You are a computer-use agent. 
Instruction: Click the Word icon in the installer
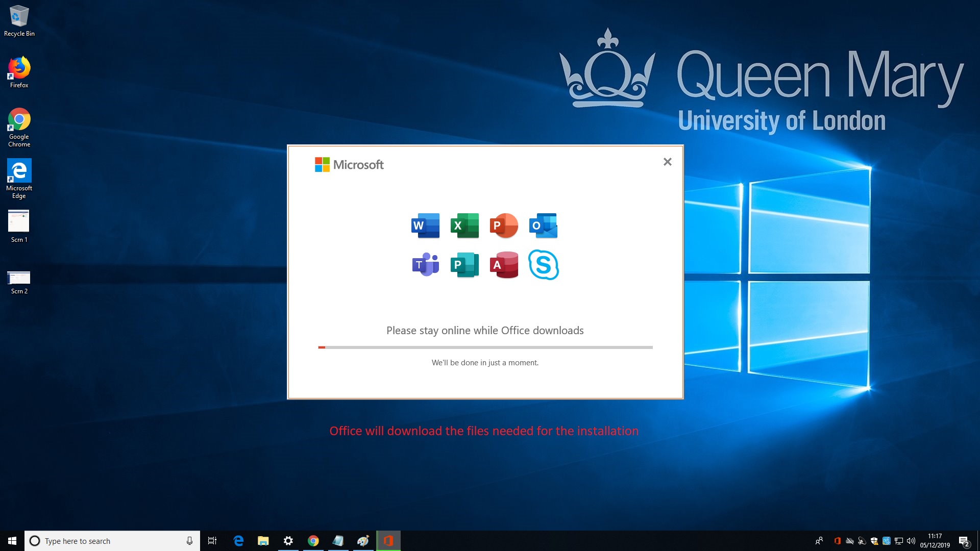tap(425, 226)
